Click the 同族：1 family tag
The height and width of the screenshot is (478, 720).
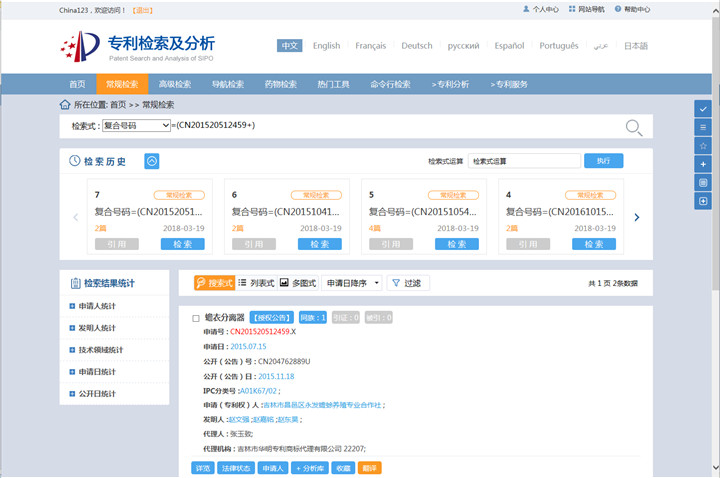click(313, 317)
